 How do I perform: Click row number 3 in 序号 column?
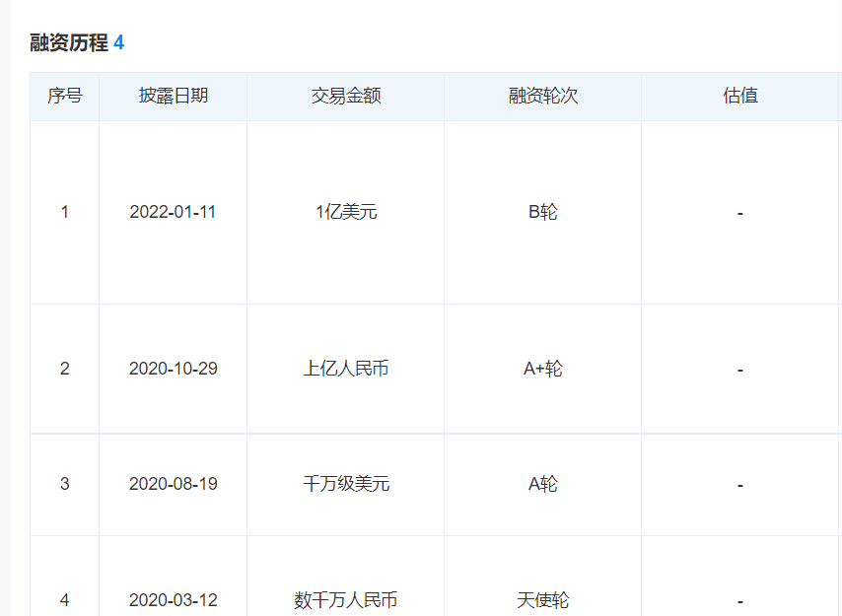(64, 484)
